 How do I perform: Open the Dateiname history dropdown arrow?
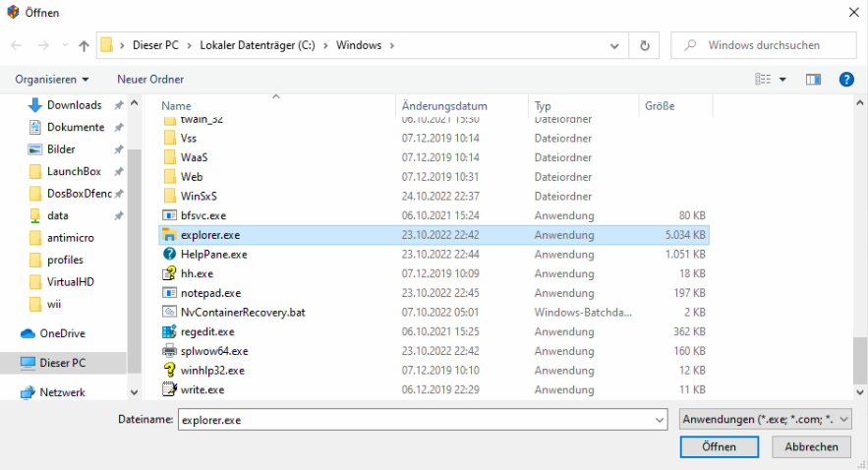point(659,420)
